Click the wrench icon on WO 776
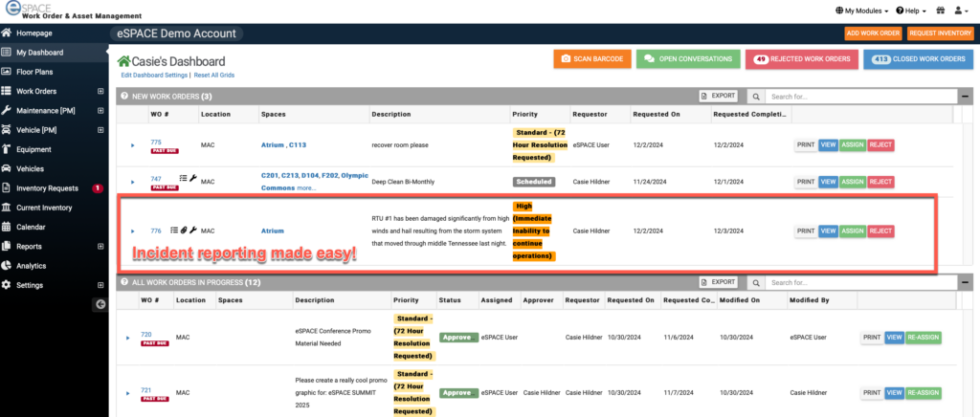 (x=193, y=230)
